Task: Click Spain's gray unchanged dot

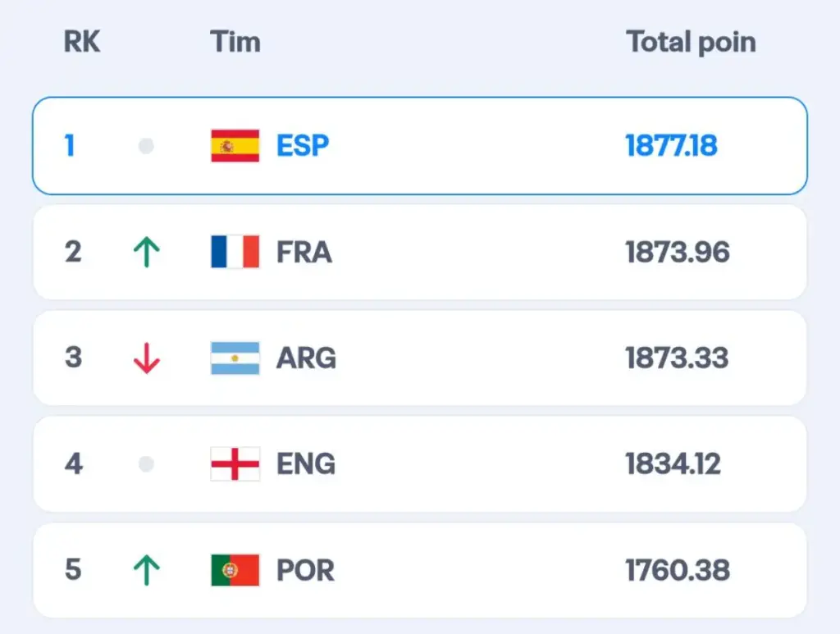Action: 146,146
